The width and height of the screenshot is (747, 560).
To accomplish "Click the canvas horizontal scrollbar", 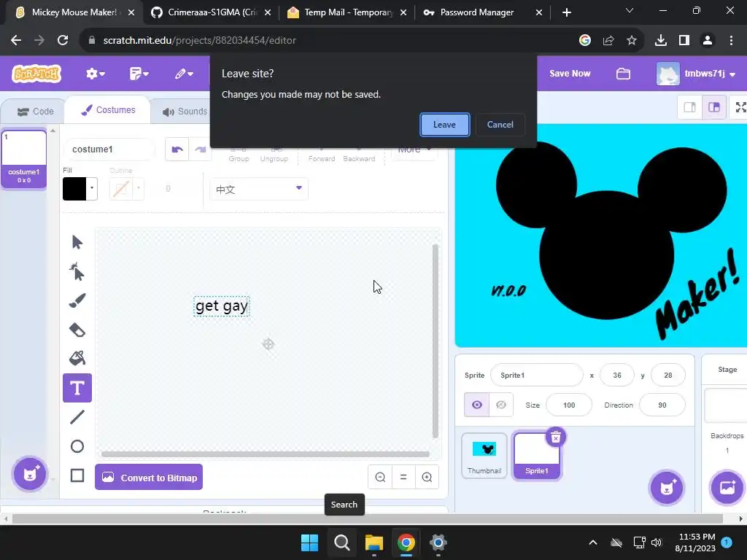I will coord(266,454).
